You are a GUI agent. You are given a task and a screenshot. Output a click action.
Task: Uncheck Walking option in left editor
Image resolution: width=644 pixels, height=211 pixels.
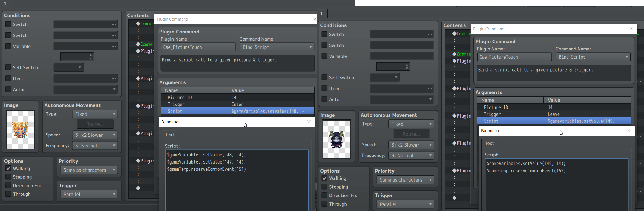[x=8, y=168]
